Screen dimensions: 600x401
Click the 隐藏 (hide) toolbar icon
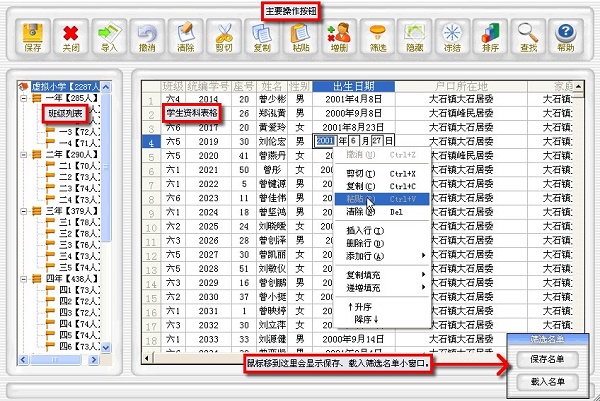coord(414,37)
